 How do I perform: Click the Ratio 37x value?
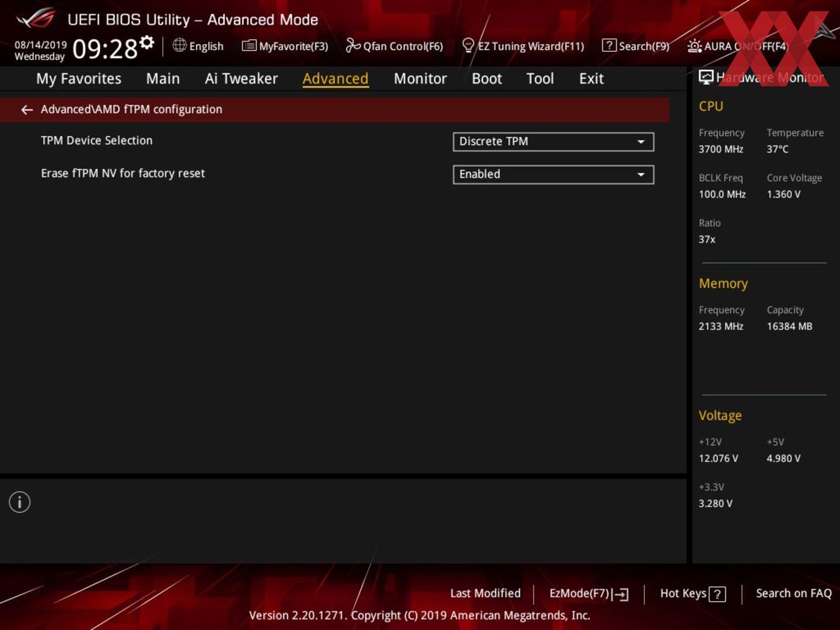pyautogui.click(x=707, y=240)
